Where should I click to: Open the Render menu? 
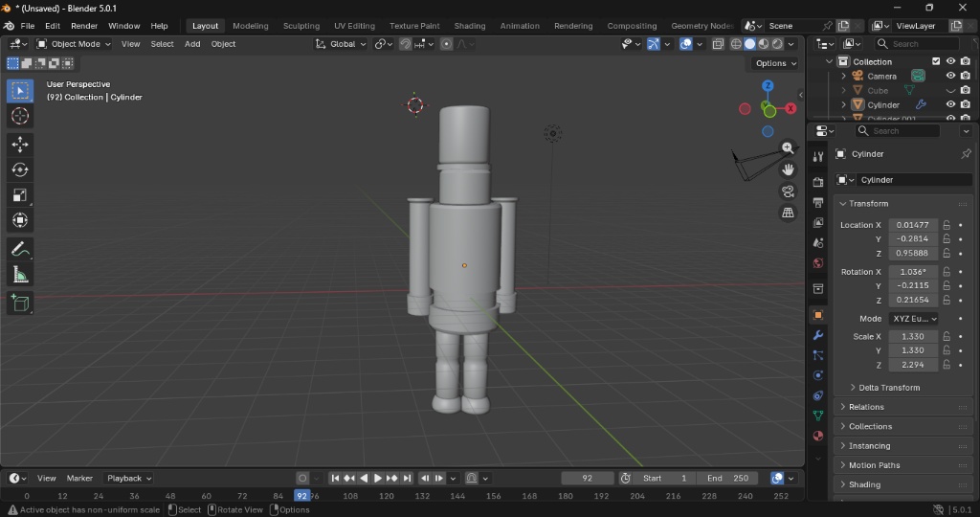coord(84,26)
